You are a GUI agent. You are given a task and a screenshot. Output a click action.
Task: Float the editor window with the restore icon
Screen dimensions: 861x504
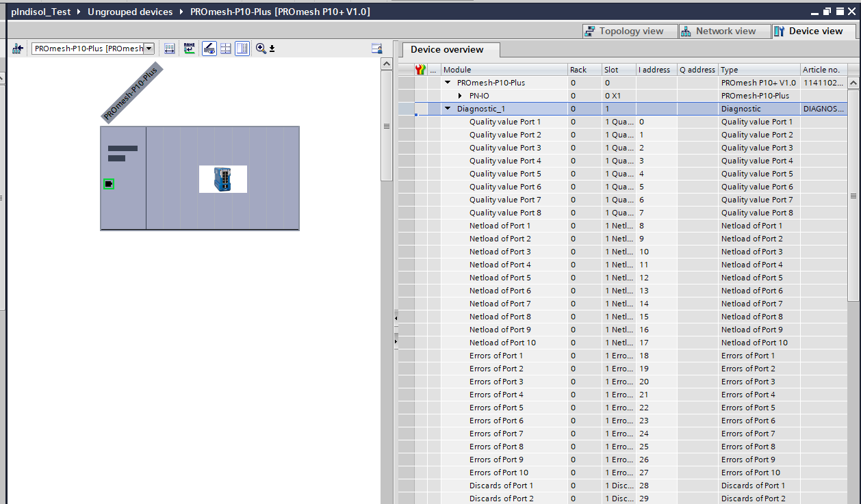point(827,12)
